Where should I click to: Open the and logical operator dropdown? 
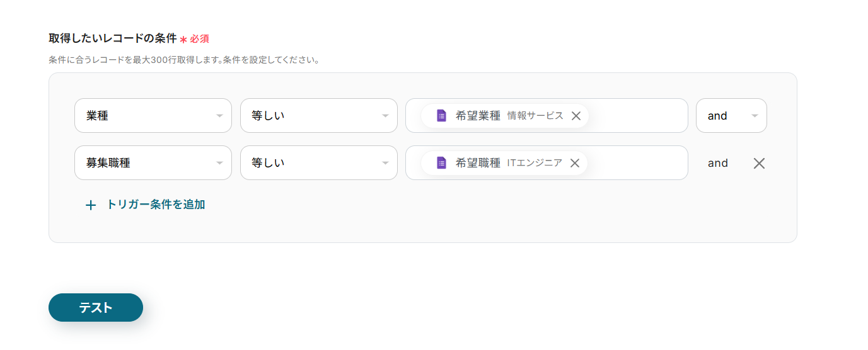point(731,116)
